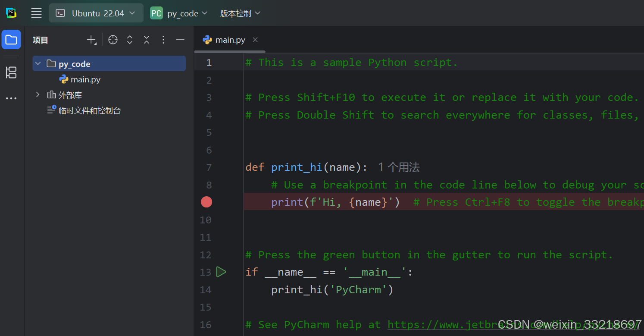Open project panel options kebab menu
This screenshot has width=644, height=336.
(163, 40)
